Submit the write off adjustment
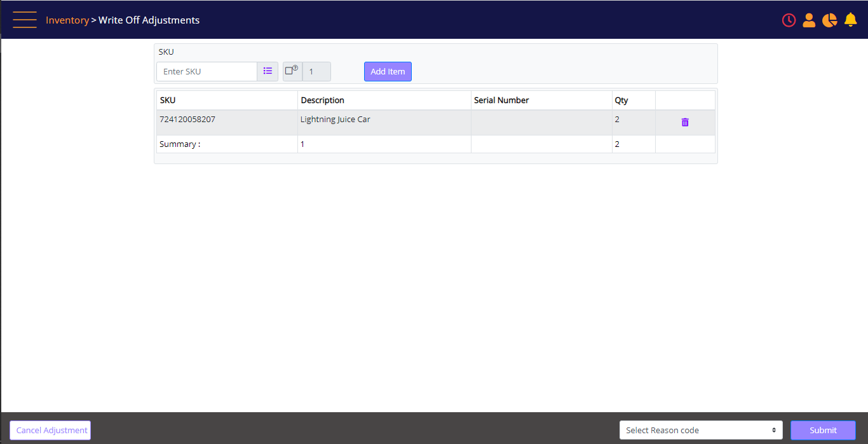 [x=823, y=430]
